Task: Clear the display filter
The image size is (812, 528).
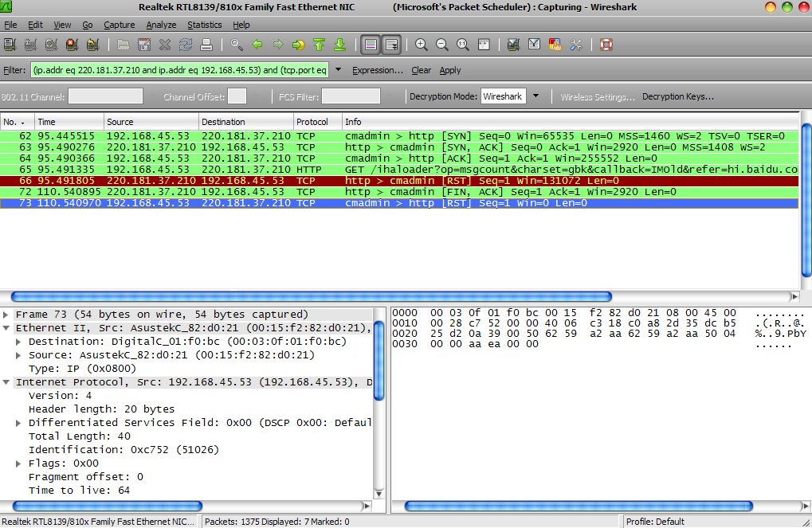Action: pyautogui.click(x=421, y=70)
